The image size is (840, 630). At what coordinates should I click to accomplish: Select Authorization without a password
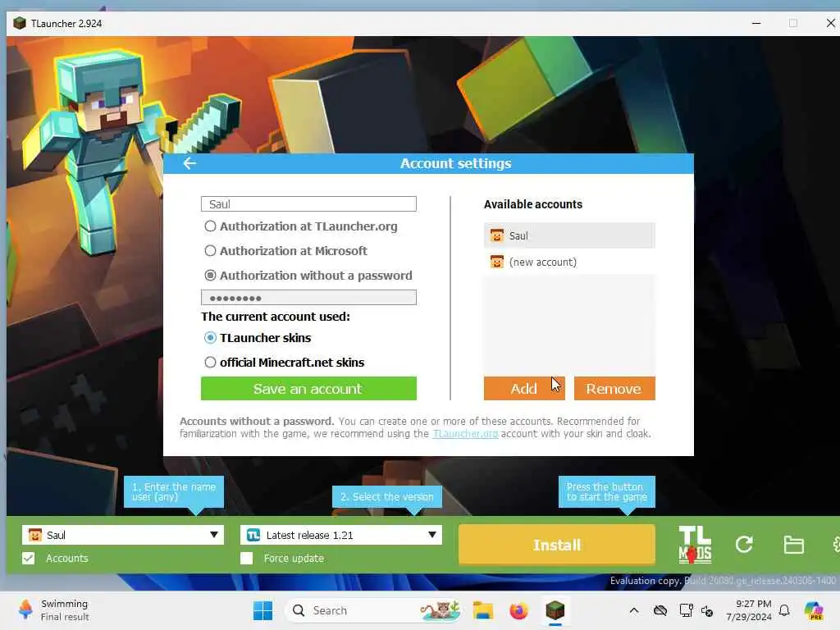tap(211, 276)
